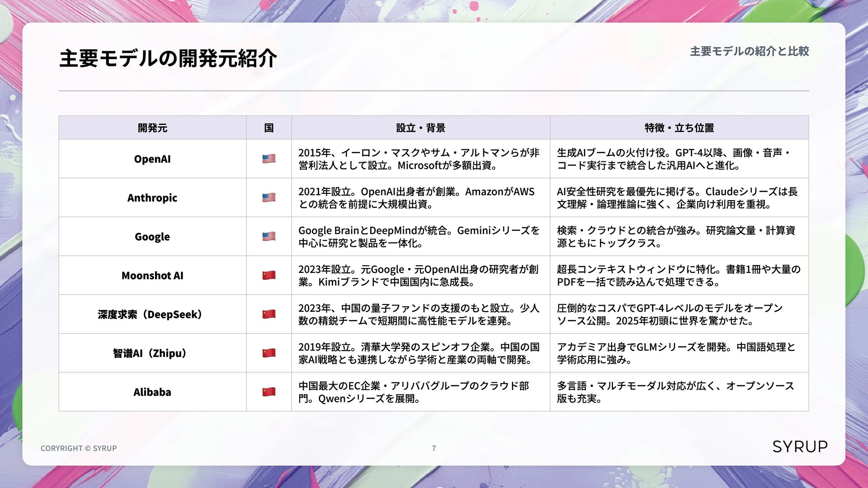868x488 pixels.
Task: Click the COPYRIGHT © SYRUP footer text
Action: click(79, 448)
